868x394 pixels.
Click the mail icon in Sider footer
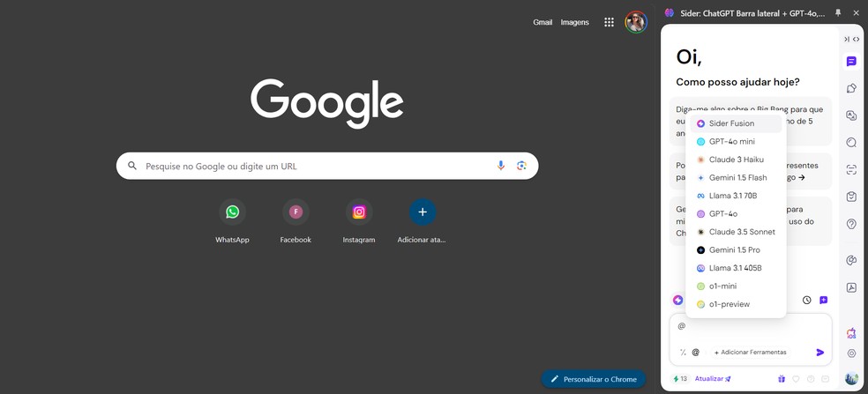(x=826, y=379)
